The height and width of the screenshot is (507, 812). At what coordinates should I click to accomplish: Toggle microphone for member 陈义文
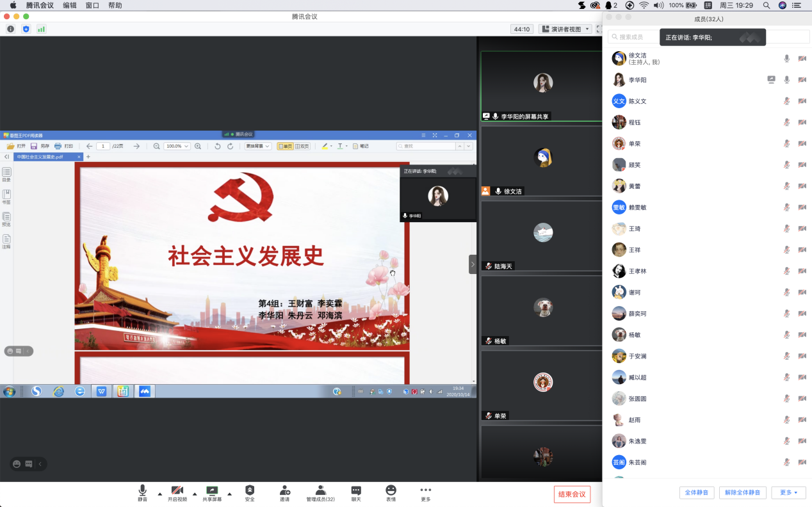coord(787,101)
